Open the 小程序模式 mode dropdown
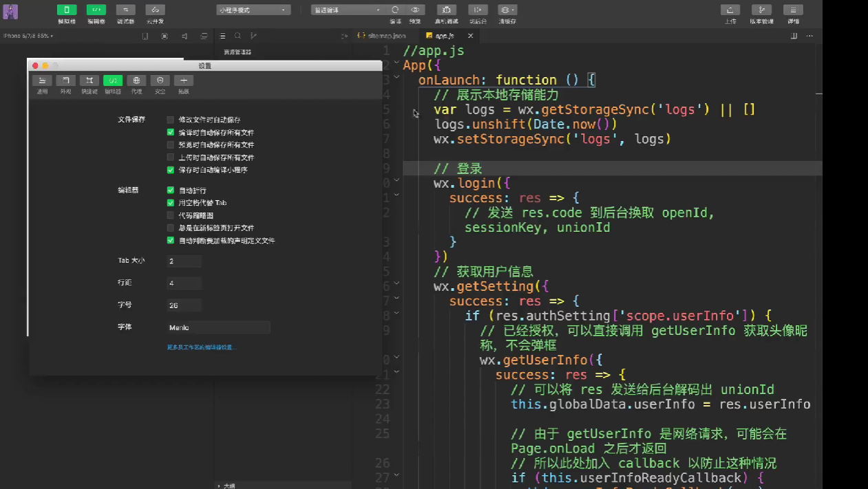The height and width of the screenshot is (489, 868). (253, 10)
